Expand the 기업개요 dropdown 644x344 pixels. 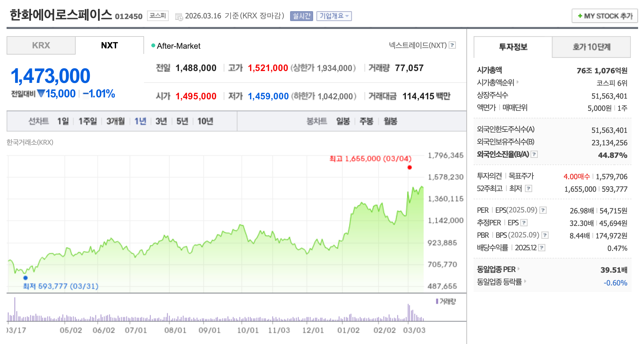click(x=334, y=16)
